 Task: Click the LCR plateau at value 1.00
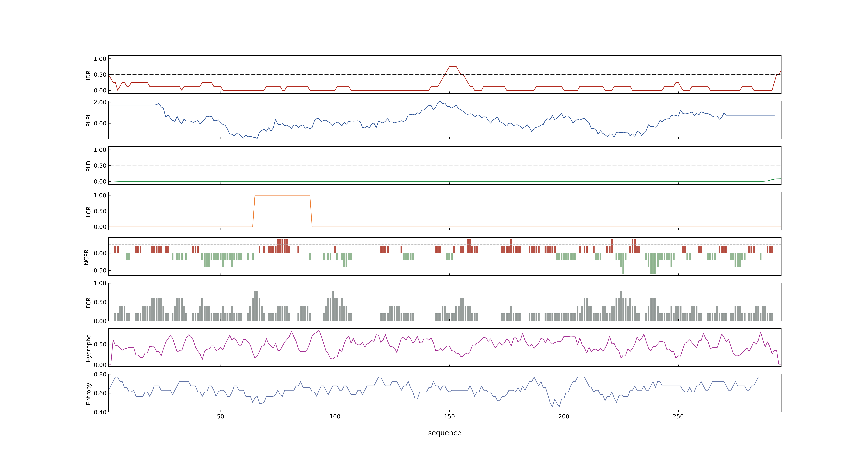click(x=282, y=195)
